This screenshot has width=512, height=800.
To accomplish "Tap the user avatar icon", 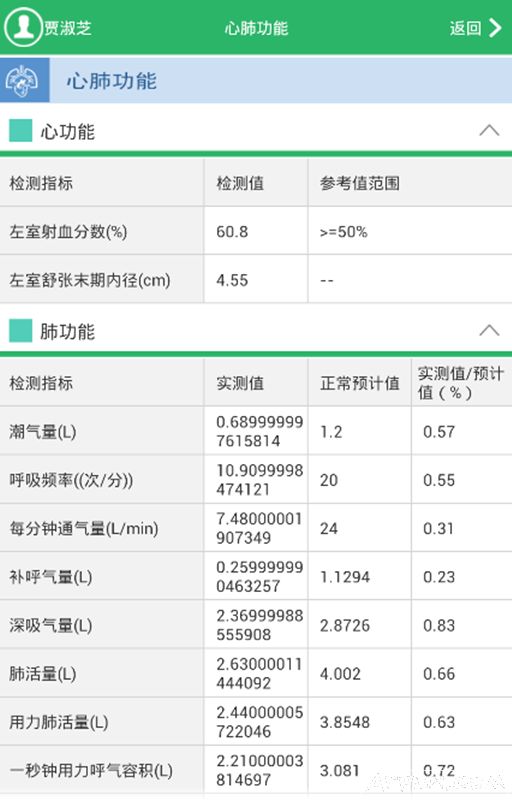I will pyautogui.click(x=22, y=27).
